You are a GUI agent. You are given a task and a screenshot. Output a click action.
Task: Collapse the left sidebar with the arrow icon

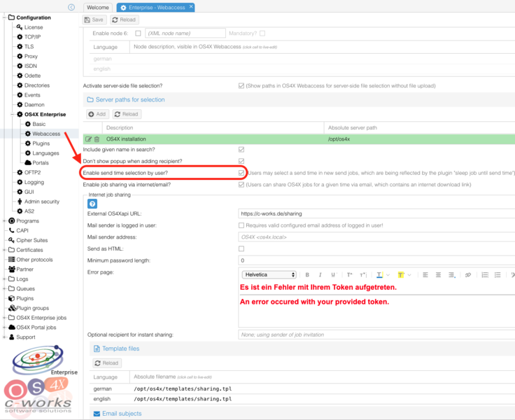71,7
